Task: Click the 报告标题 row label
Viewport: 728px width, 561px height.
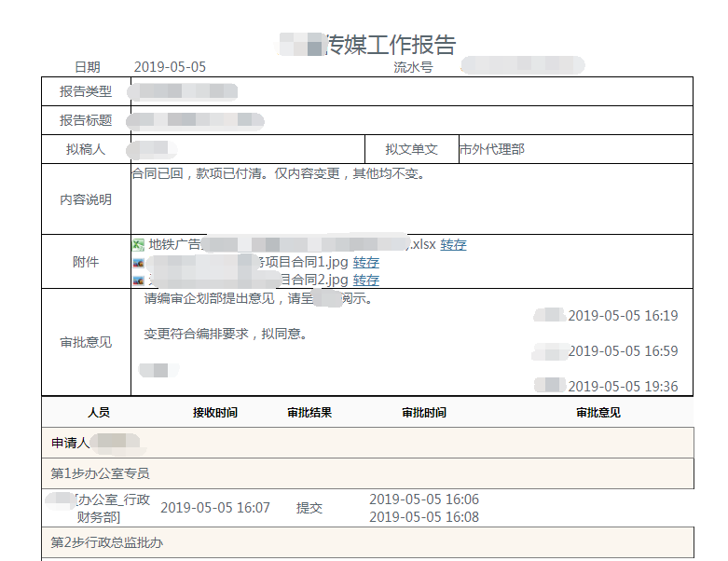Action: (86, 120)
